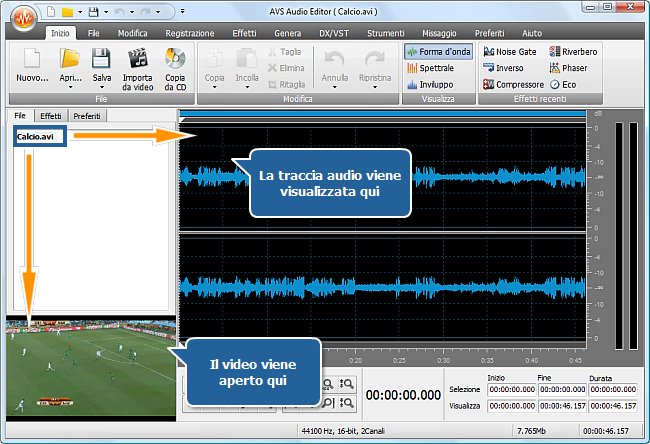Open the Aiuto menu
The height and width of the screenshot is (444, 650).
[x=531, y=33]
